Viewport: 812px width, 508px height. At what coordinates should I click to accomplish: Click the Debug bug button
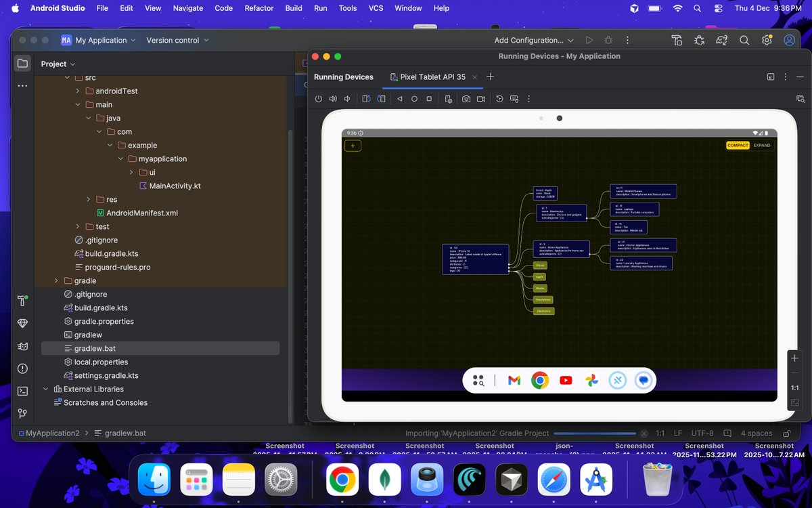608,40
